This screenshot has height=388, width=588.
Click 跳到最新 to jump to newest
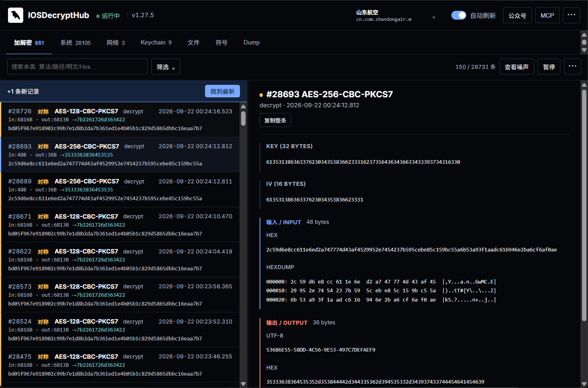coord(222,91)
